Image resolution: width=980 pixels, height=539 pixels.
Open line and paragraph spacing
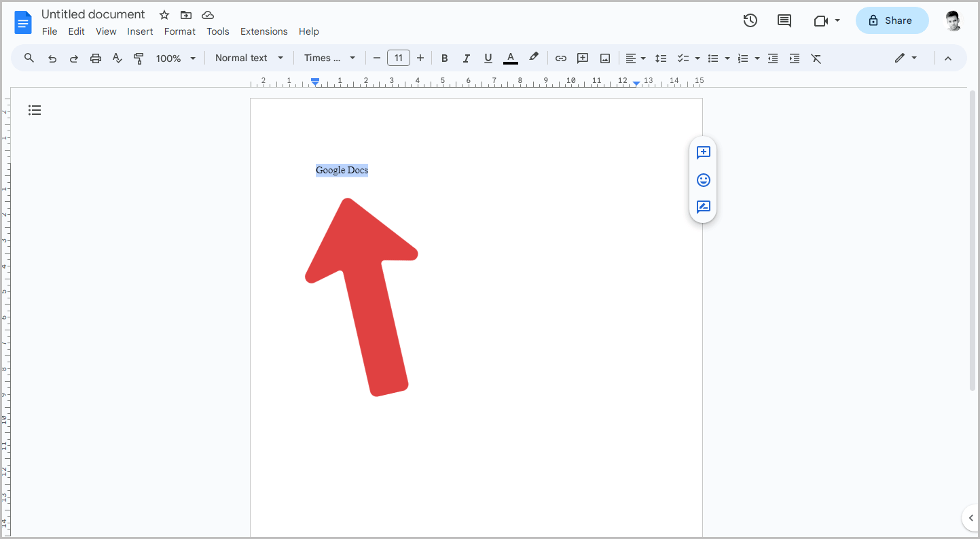tap(661, 58)
